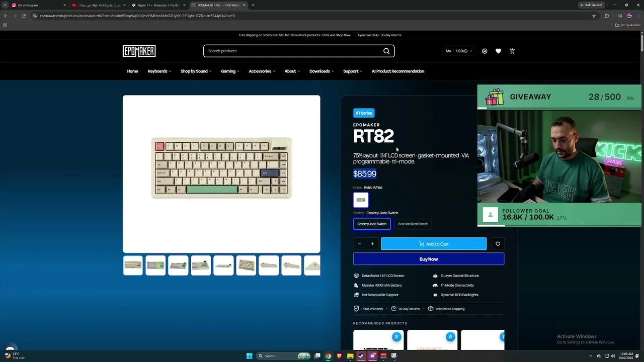Bookmark this page with the star icon
644x362 pixels.
tap(594, 16)
